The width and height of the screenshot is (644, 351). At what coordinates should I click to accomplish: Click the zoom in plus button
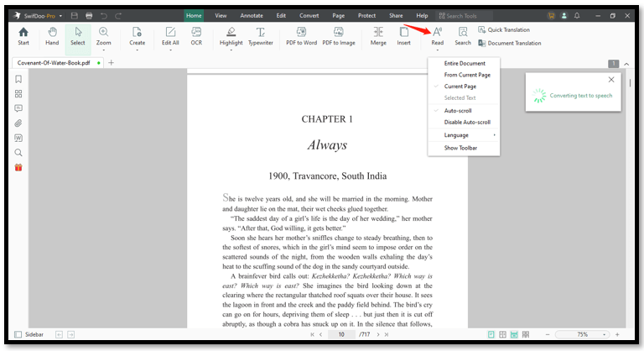(x=617, y=334)
